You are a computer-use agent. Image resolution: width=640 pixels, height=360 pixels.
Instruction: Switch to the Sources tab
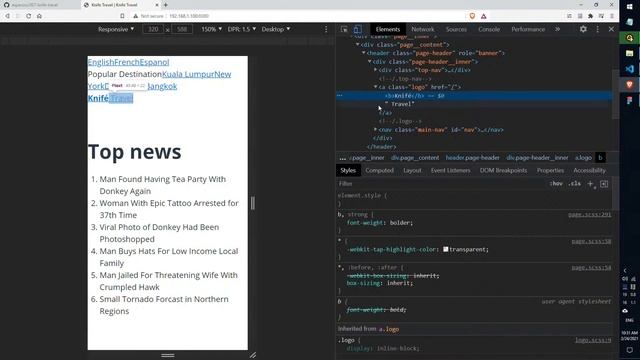point(456,29)
